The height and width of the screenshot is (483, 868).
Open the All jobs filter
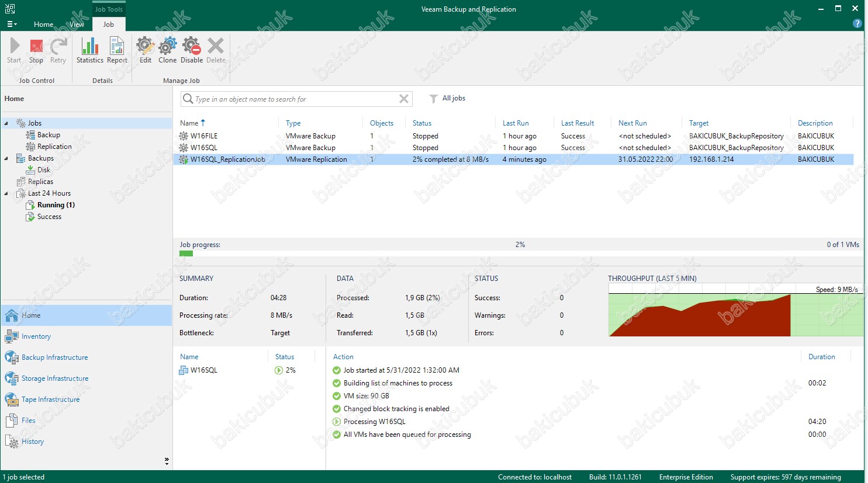[x=447, y=98]
